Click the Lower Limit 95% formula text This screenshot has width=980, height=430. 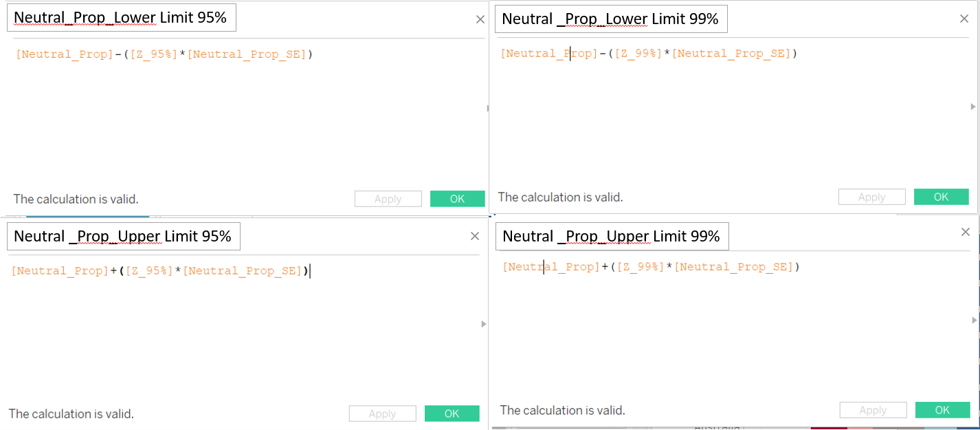pos(164,54)
